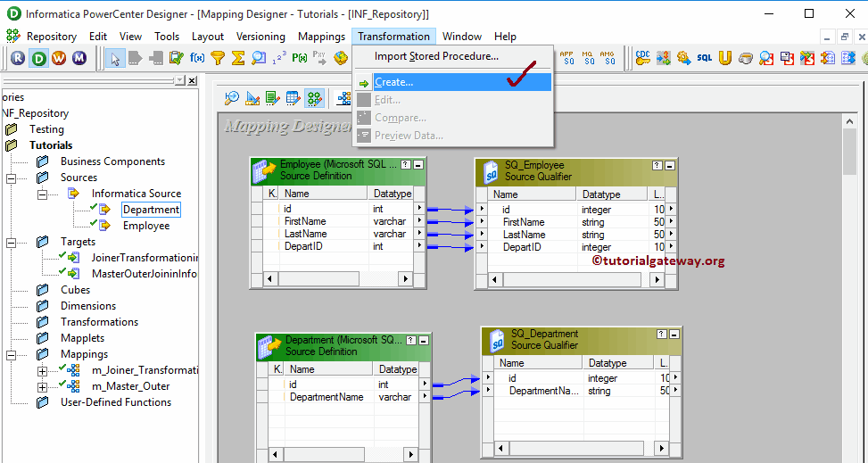Iconize the Employee Source Definition box
This screenshot has height=463, width=868.
(x=418, y=164)
